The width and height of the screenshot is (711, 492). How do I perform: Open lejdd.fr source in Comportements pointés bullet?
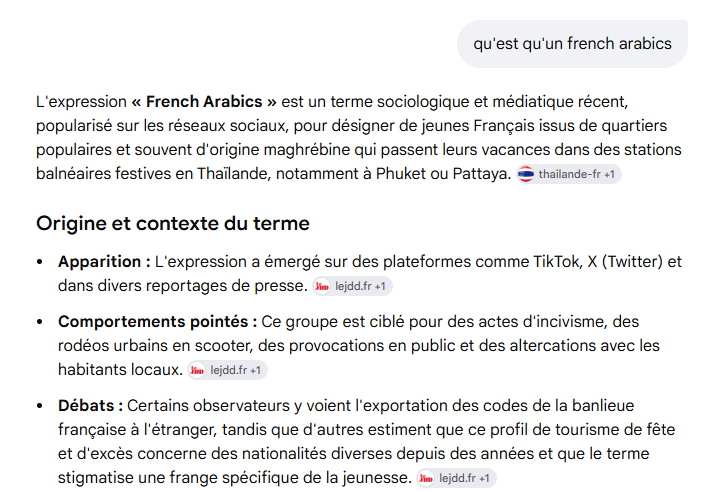coord(228,370)
